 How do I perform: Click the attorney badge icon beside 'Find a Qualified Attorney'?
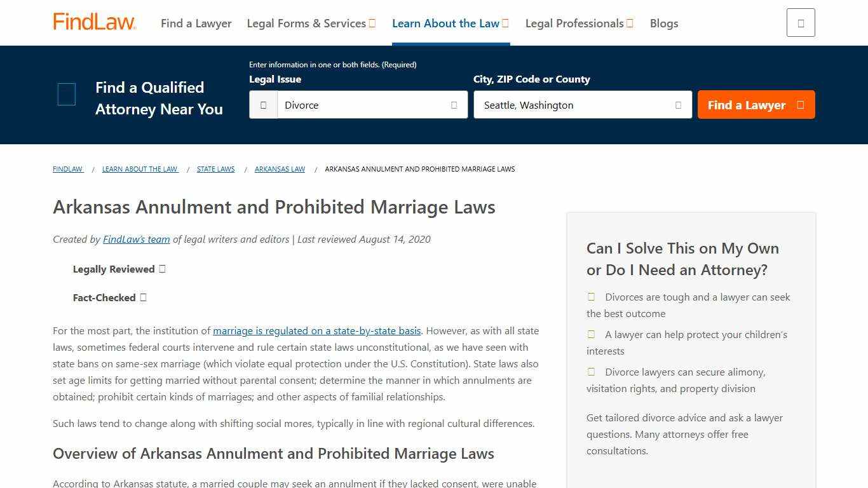pyautogui.click(x=66, y=94)
